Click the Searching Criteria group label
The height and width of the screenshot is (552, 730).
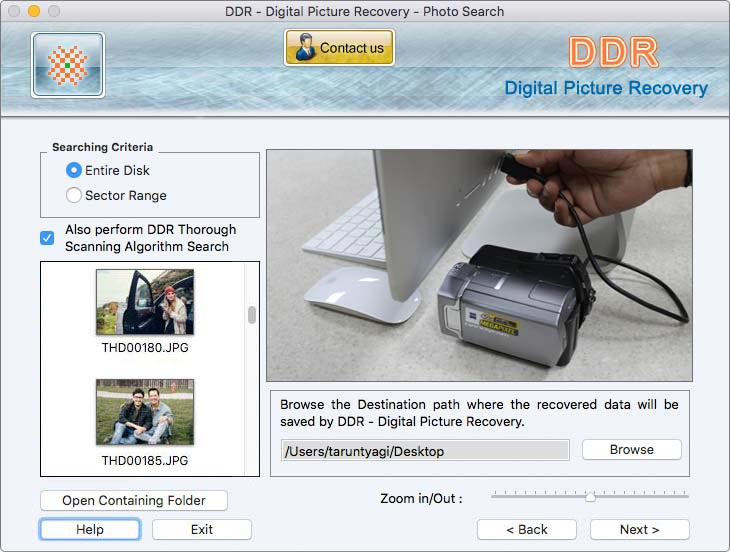click(102, 147)
